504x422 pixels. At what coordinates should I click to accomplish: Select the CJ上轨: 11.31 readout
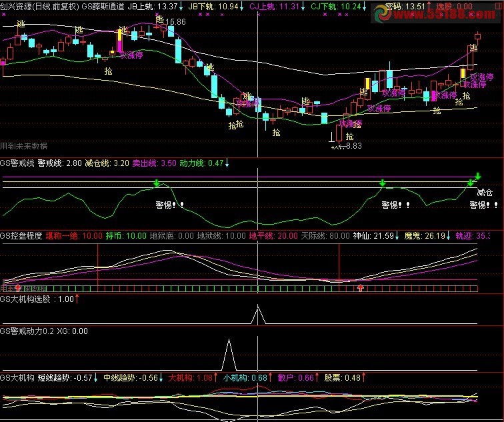275,7
